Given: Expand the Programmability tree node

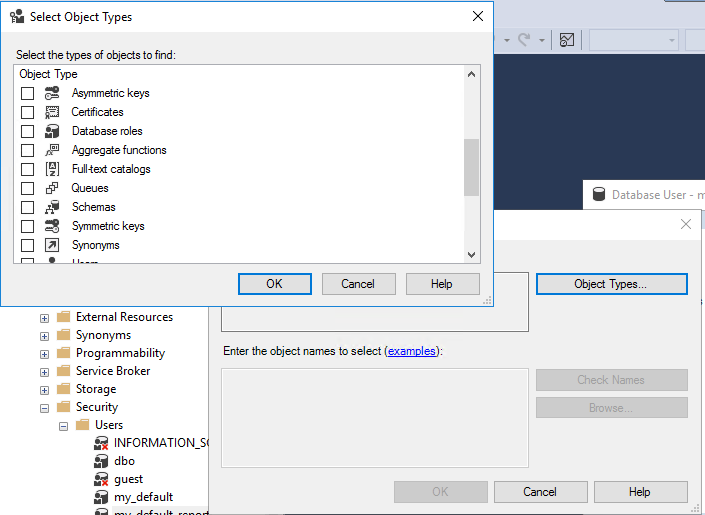Looking at the screenshot, I should coord(44,353).
